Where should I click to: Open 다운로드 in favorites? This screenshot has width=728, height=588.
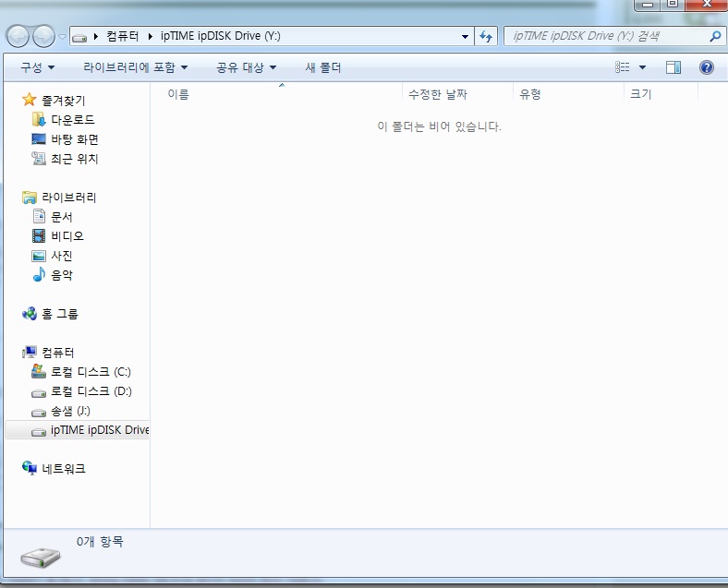point(73,120)
